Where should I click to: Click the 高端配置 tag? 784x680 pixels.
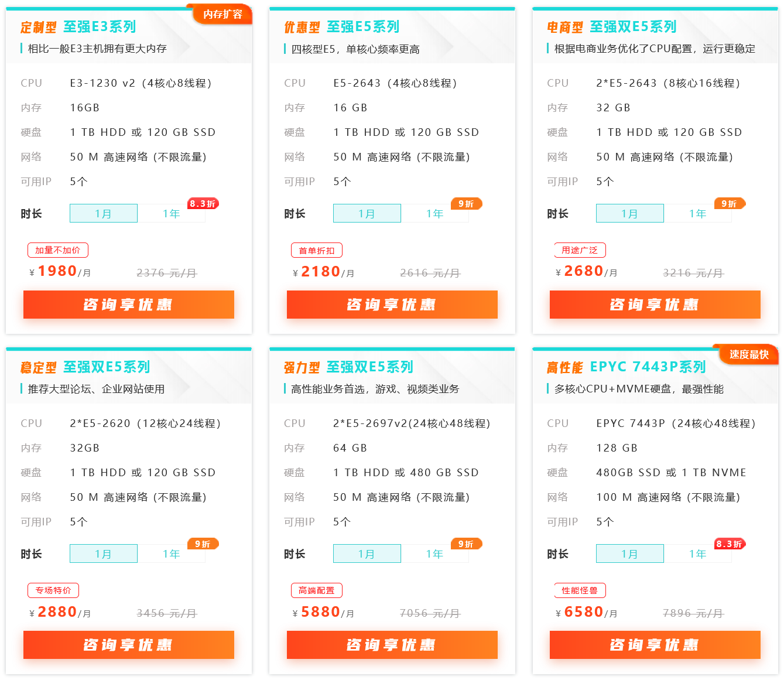click(x=317, y=591)
